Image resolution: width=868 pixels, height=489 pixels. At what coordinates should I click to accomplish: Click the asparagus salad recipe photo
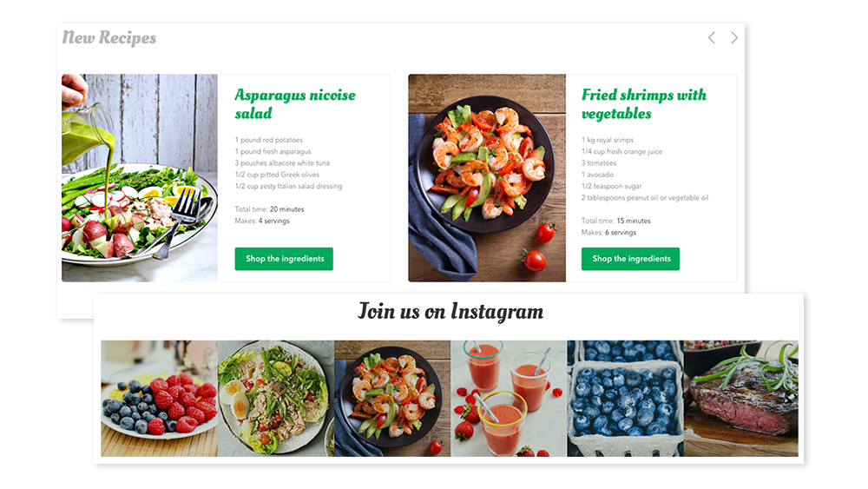(140, 178)
